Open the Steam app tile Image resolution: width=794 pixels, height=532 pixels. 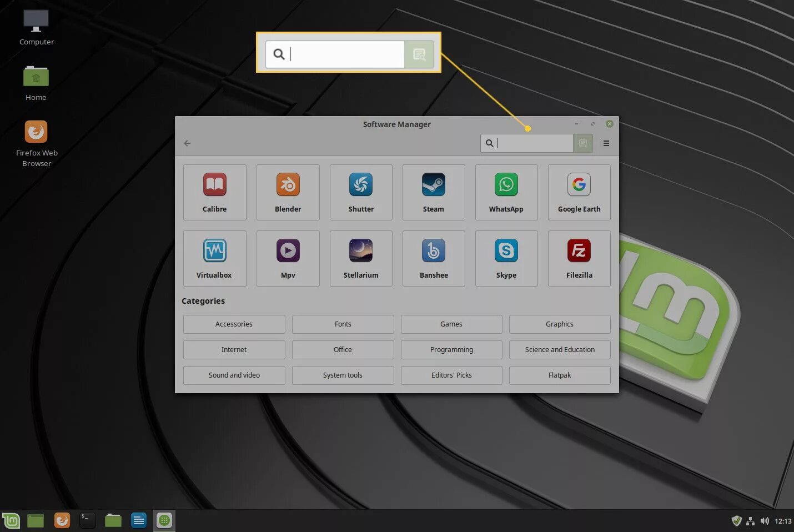tap(434, 192)
